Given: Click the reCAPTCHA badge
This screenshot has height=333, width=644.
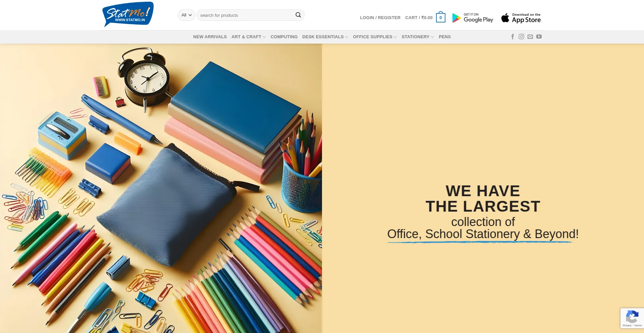Looking at the screenshot, I should coord(632,318).
